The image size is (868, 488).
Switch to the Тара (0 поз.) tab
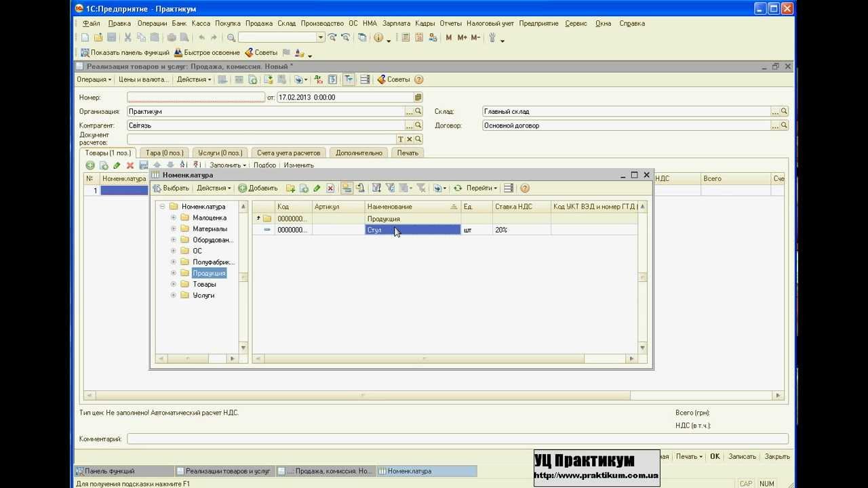[x=164, y=152]
